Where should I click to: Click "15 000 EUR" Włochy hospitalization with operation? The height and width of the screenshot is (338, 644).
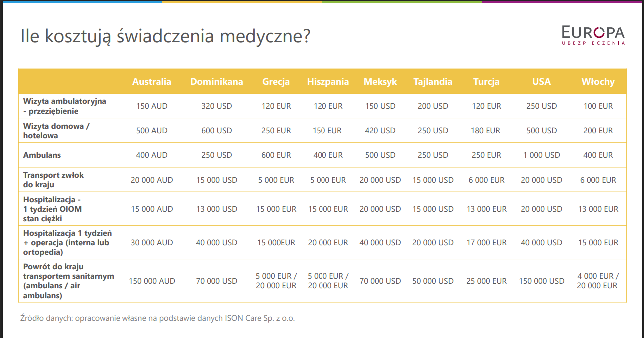tap(598, 242)
